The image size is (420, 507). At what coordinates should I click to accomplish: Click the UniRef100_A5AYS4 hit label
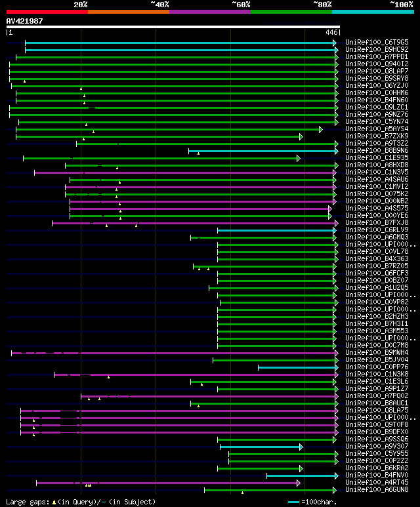(x=377, y=129)
